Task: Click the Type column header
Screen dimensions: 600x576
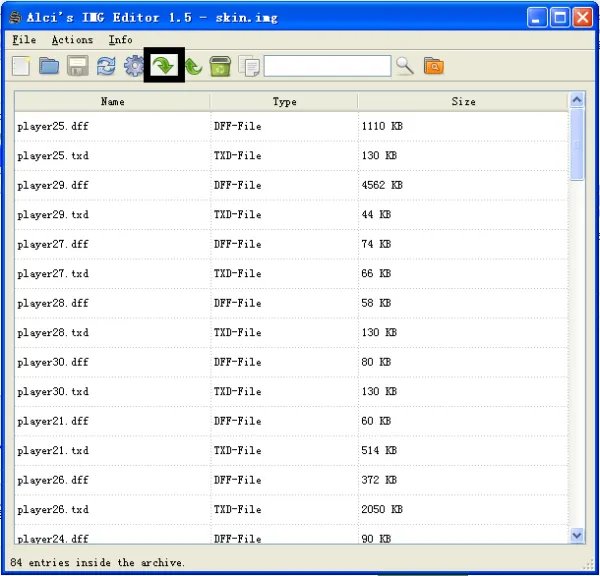Action: (x=285, y=101)
